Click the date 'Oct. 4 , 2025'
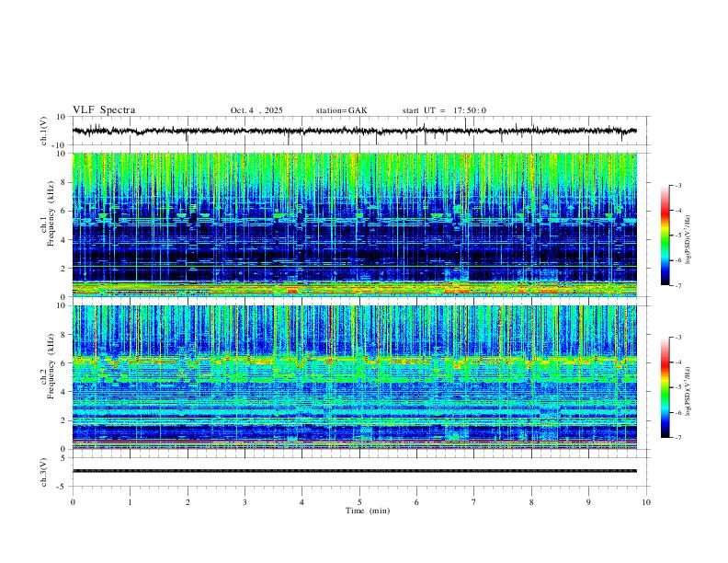The height and width of the screenshot is (563, 728). [x=256, y=110]
